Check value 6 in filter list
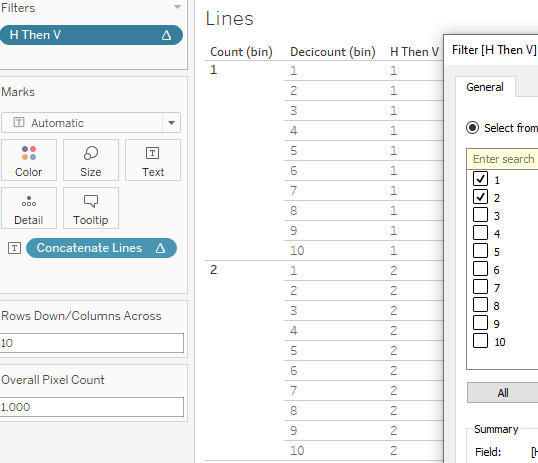 pos(480,269)
